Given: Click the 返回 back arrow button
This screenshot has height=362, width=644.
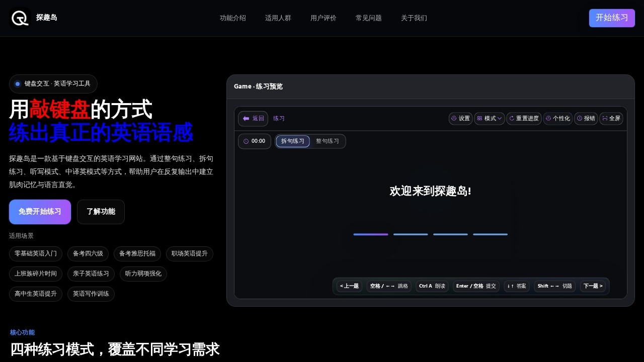Looking at the screenshot, I should click(253, 119).
